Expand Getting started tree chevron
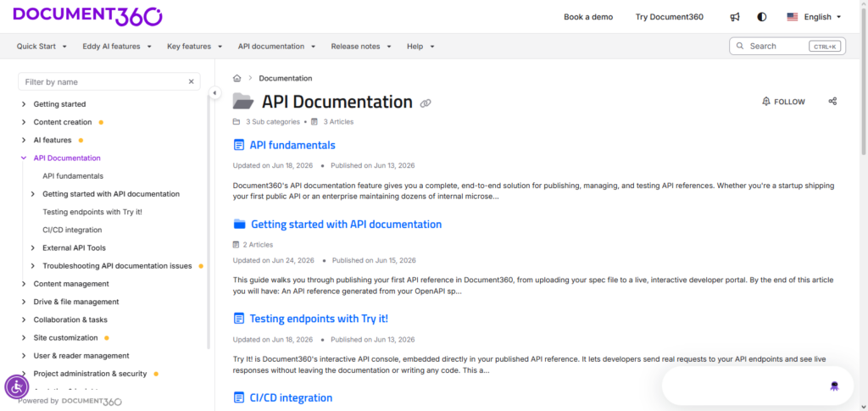868x411 pixels. pos(23,104)
